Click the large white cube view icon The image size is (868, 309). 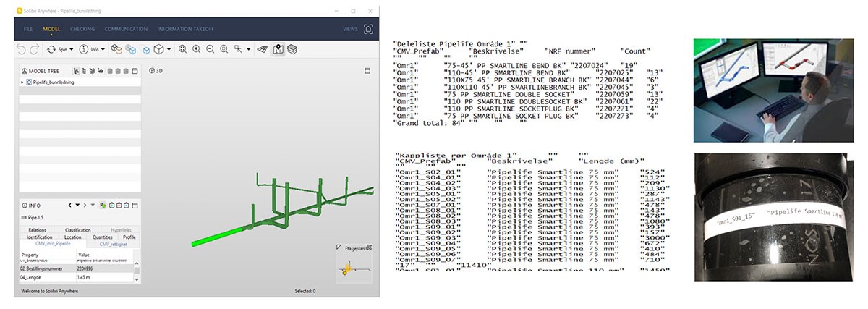click(x=159, y=49)
